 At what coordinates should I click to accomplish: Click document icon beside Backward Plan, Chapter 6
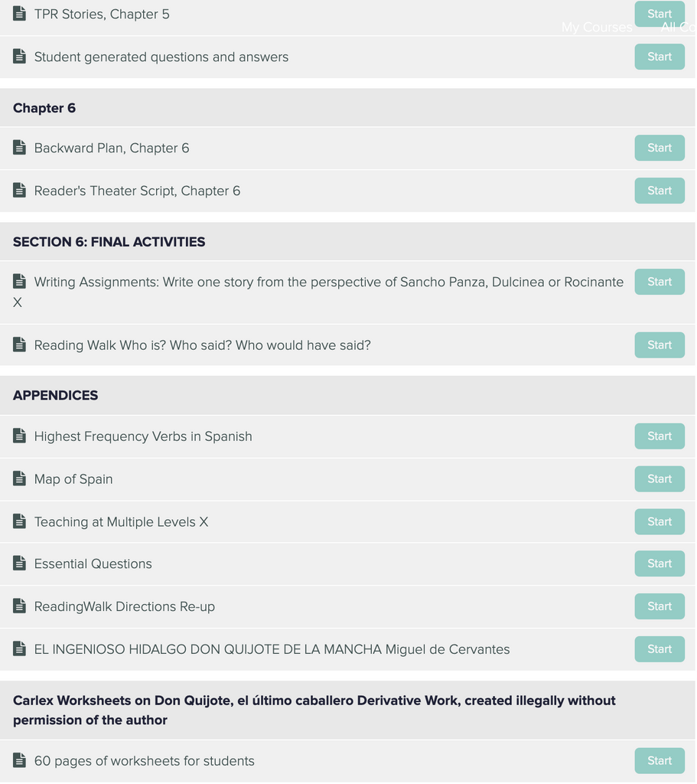[19, 148]
